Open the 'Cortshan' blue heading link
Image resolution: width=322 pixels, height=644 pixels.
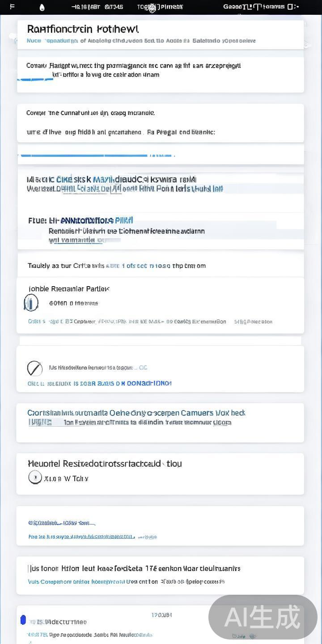(136, 413)
